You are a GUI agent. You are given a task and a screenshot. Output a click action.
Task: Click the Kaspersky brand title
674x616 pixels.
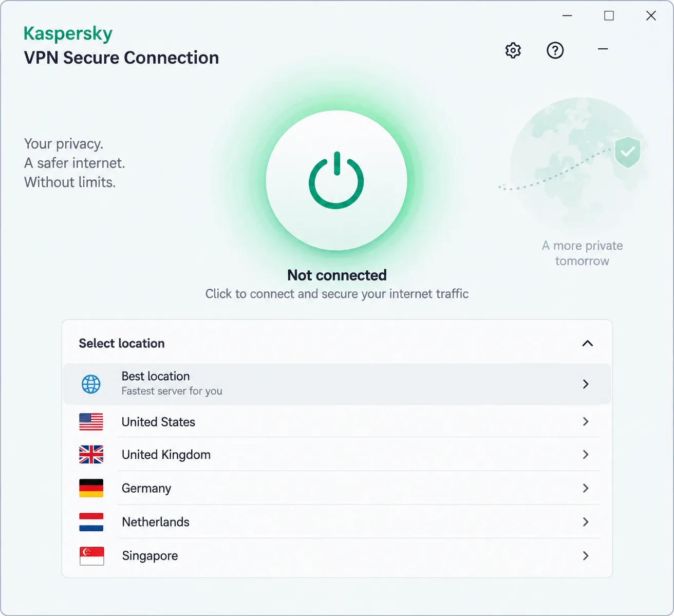coord(68,33)
